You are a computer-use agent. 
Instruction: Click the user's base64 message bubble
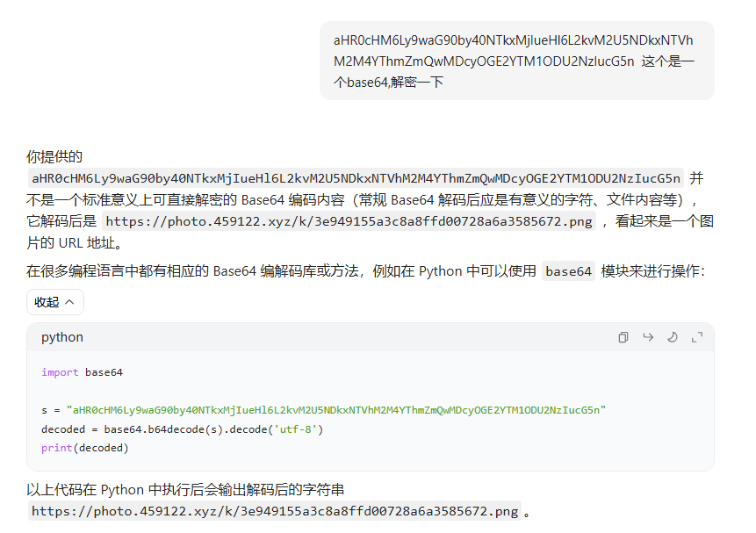516,61
